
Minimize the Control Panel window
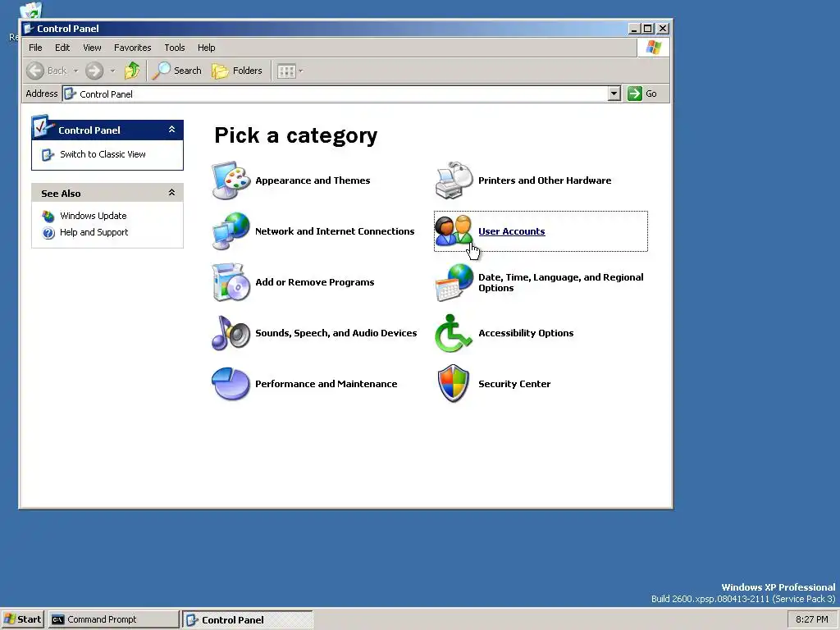(x=634, y=29)
